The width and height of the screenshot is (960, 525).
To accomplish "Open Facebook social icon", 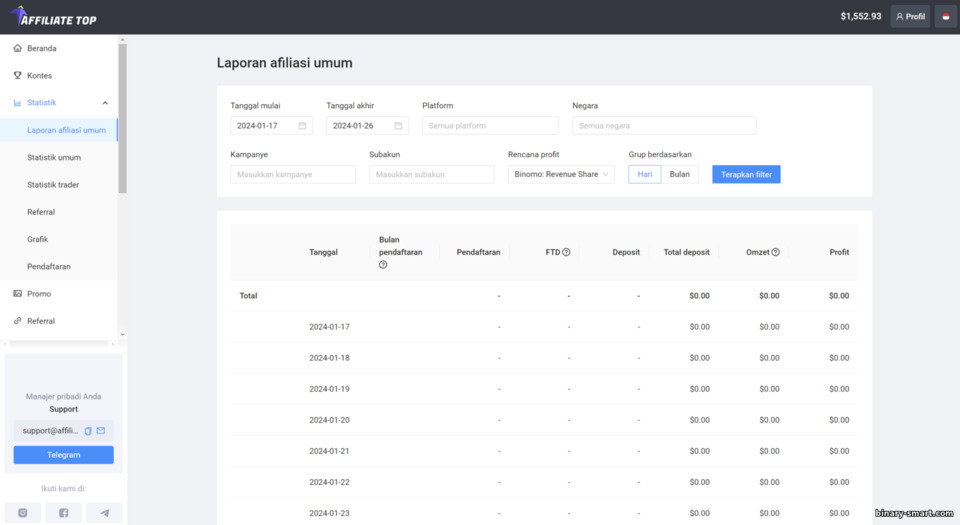I will pyautogui.click(x=64, y=513).
